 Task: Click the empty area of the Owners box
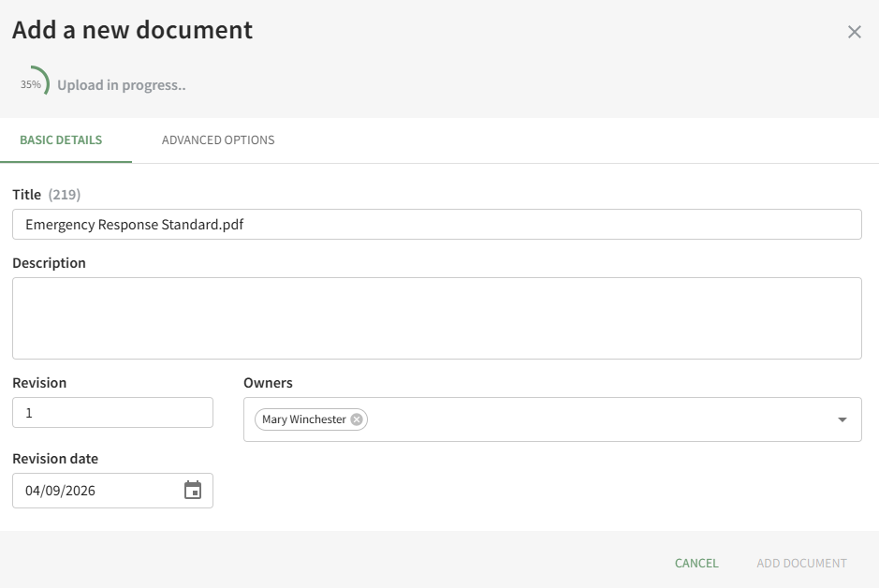(599, 419)
